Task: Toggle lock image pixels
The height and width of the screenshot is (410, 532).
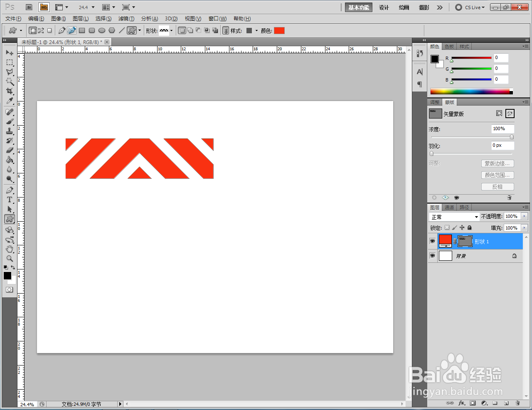Action: [454, 227]
